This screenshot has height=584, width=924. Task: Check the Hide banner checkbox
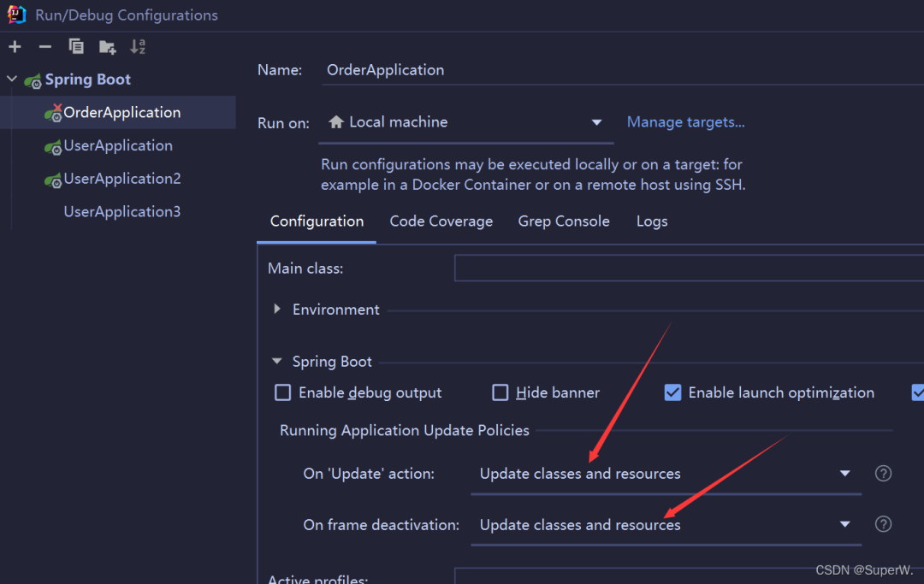tap(500, 392)
